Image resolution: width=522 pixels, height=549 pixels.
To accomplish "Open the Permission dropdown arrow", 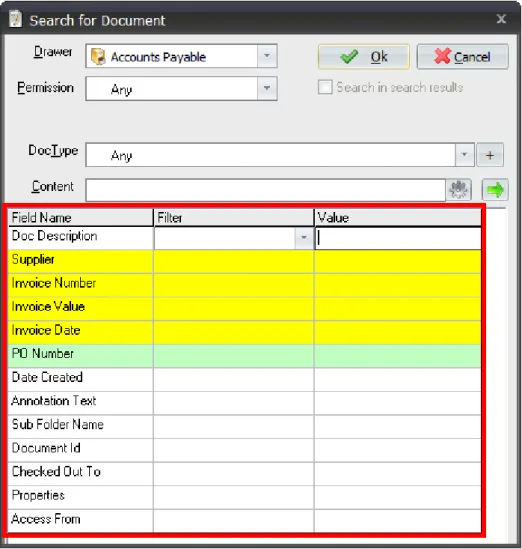I will [267, 89].
